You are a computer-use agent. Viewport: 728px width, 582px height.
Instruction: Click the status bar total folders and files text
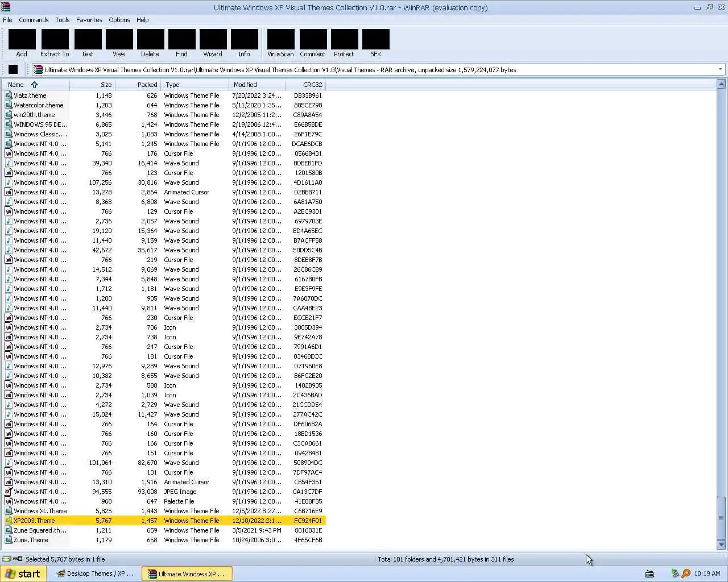click(x=445, y=559)
